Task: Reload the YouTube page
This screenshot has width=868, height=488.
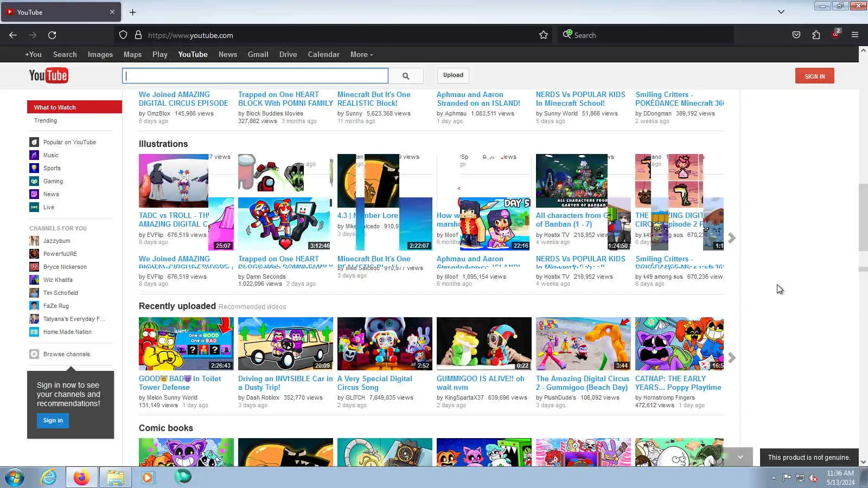Action: [x=52, y=35]
